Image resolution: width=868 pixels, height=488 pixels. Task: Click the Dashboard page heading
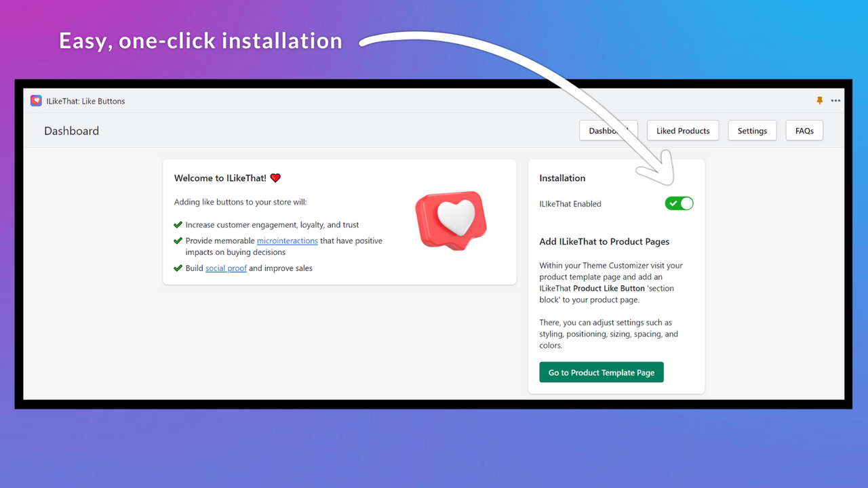tap(71, 131)
